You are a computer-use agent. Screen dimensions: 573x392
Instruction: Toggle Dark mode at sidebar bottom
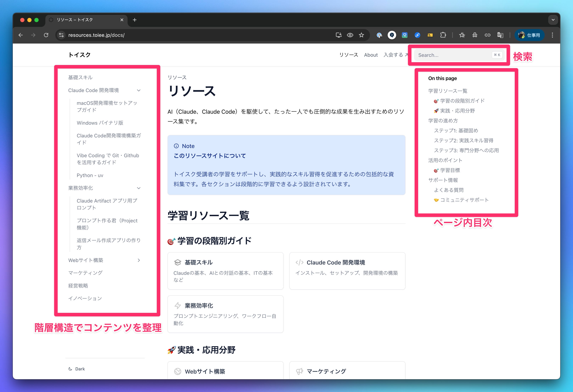77,369
